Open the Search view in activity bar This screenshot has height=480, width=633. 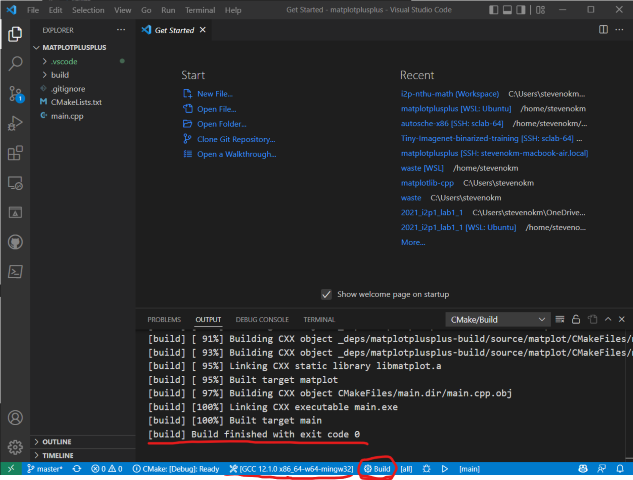coord(15,63)
